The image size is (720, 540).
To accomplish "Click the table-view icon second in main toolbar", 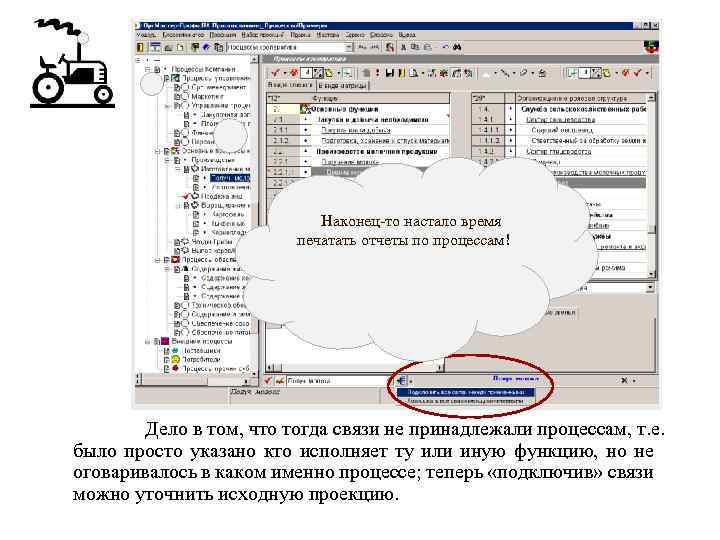I will point(156,47).
